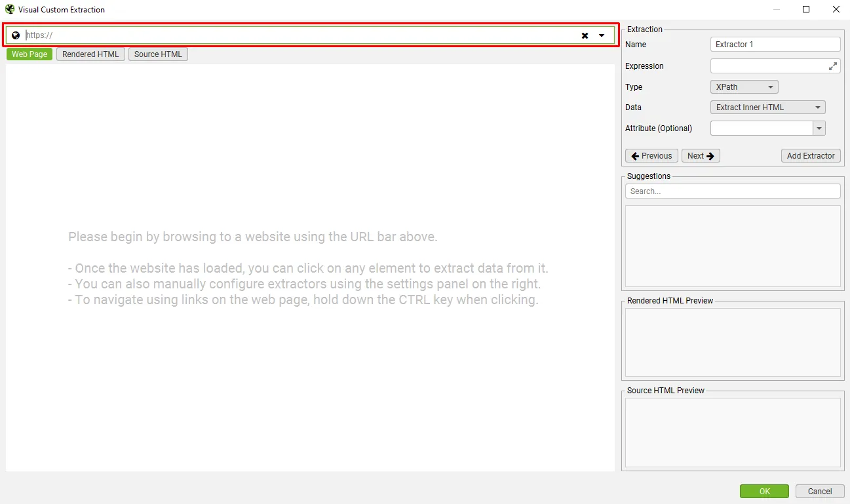Clear the URL using the X icon
The image size is (850, 504).
click(585, 35)
